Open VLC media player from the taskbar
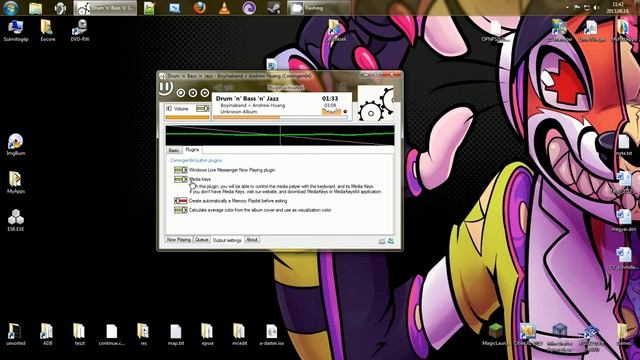Image resolution: width=640 pixels, height=360 pixels. (x=224, y=8)
